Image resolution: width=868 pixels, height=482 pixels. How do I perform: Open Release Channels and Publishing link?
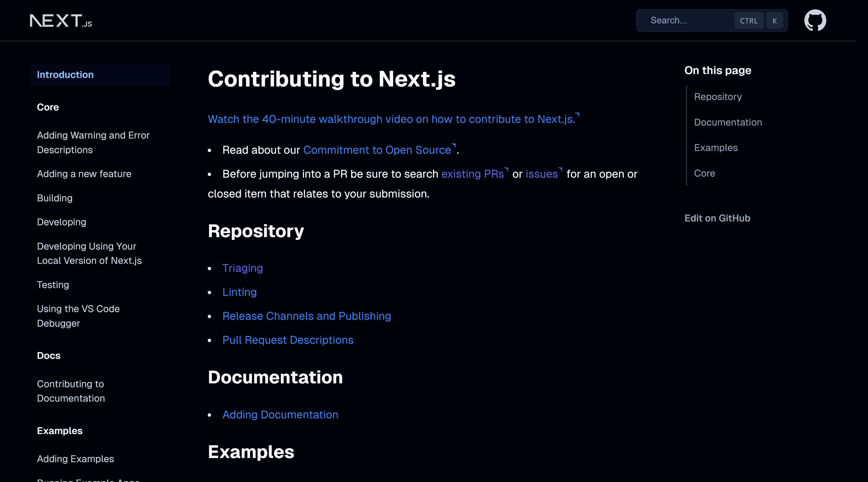[x=307, y=316]
